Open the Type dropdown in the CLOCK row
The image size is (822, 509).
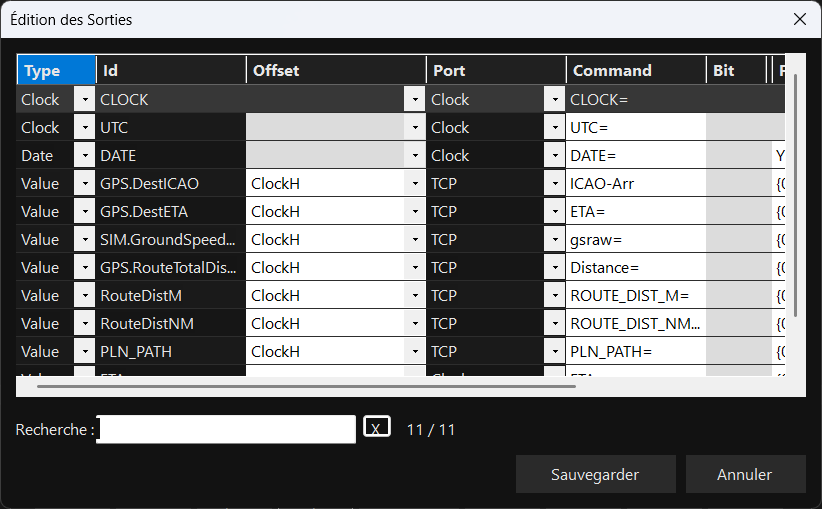click(84, 99)
